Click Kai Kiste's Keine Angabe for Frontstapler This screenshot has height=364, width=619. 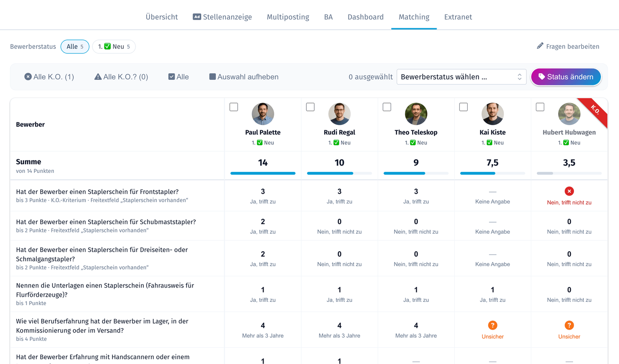coord(493,202)
